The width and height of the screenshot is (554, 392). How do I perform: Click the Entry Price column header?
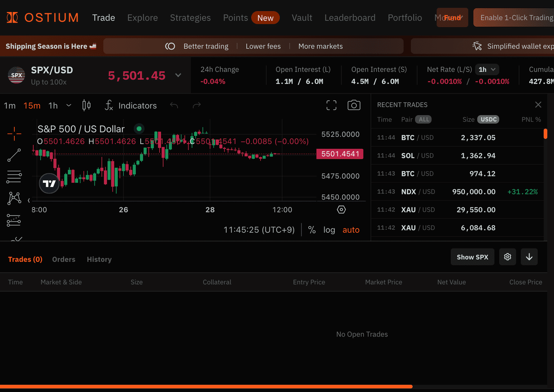click(x=309, y=282)
